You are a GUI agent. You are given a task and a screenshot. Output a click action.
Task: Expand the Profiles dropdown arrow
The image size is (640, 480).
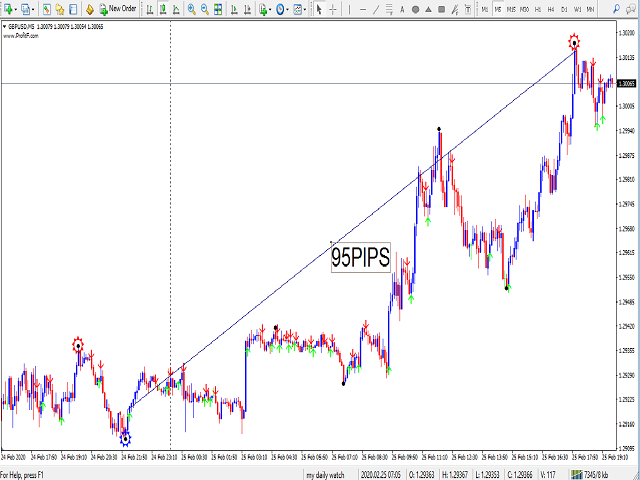pos(33,9)
